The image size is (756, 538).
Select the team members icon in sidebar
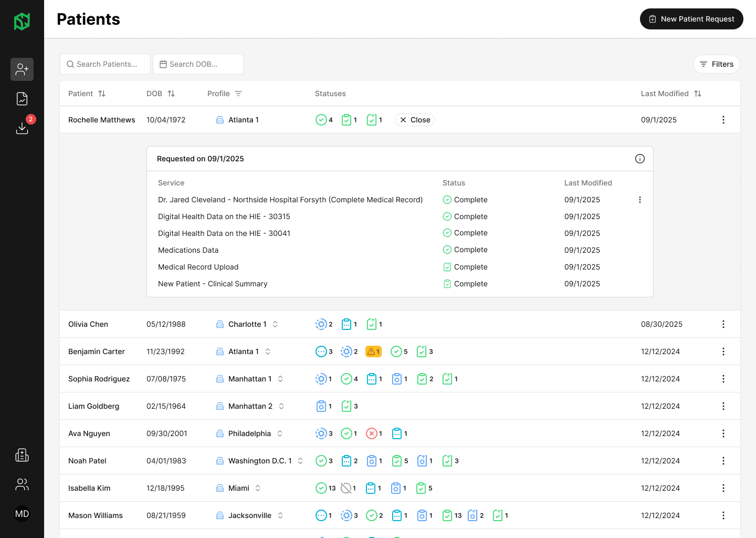pos(22,484)
